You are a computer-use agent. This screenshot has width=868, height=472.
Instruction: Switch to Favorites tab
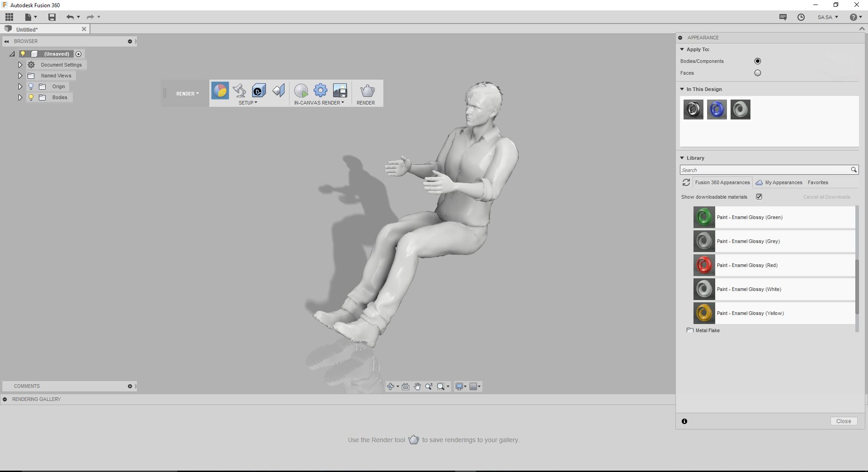click(x=818, y=182)
